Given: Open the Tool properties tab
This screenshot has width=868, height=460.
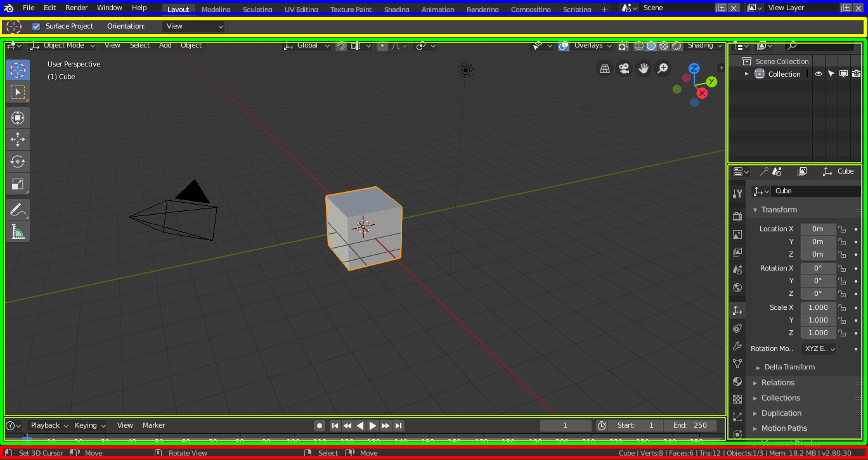Looking at the screenshot, I should click(x=737, y=194).
